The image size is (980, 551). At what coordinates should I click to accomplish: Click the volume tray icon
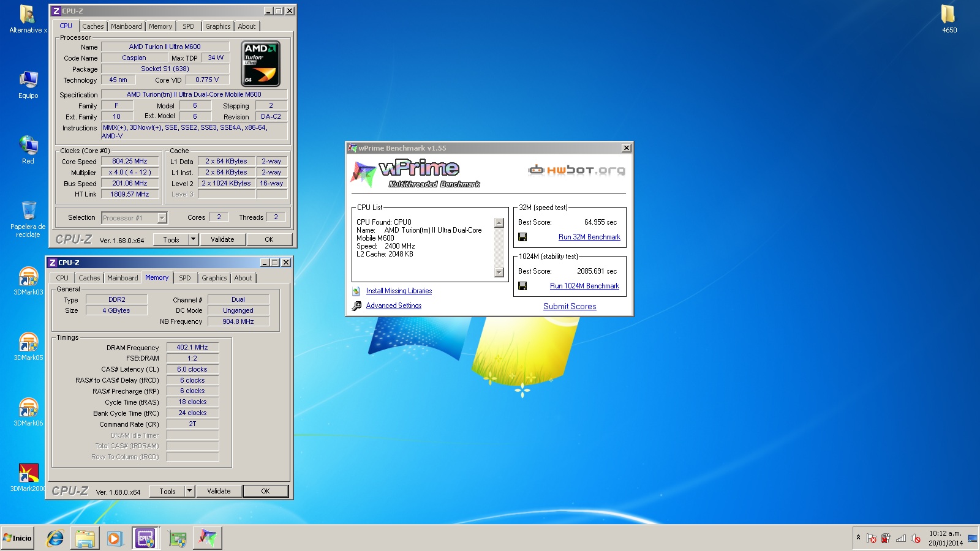tap(915, 539)
